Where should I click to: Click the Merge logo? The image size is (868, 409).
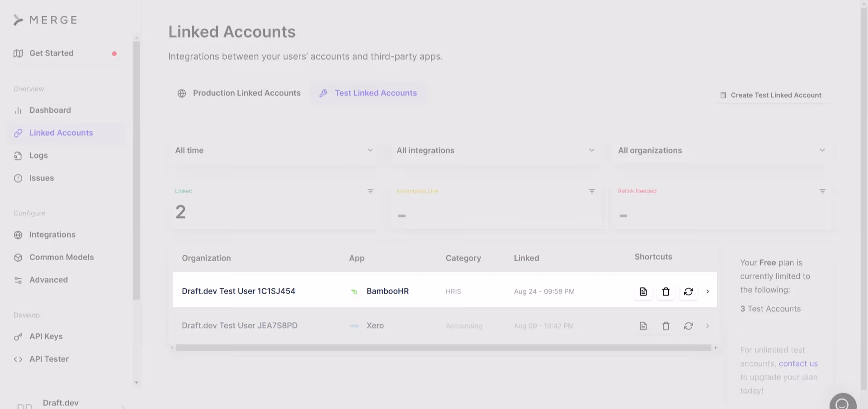pos(45,20)
